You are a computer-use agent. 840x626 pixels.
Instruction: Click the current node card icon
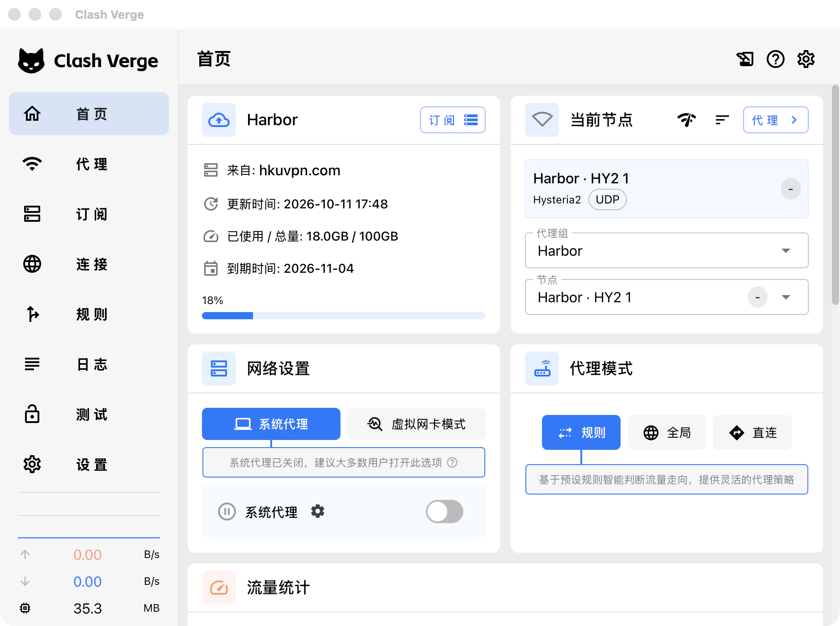pos(542,120)
